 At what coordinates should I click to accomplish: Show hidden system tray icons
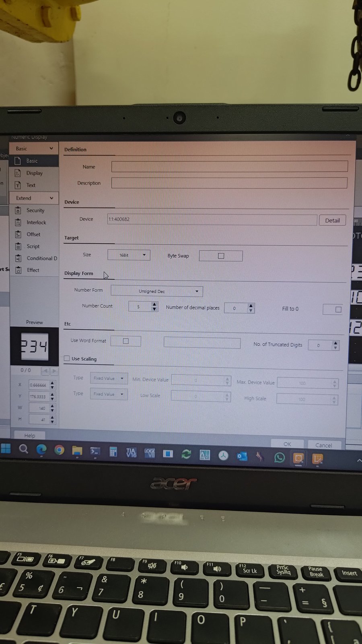pos(359,460)
